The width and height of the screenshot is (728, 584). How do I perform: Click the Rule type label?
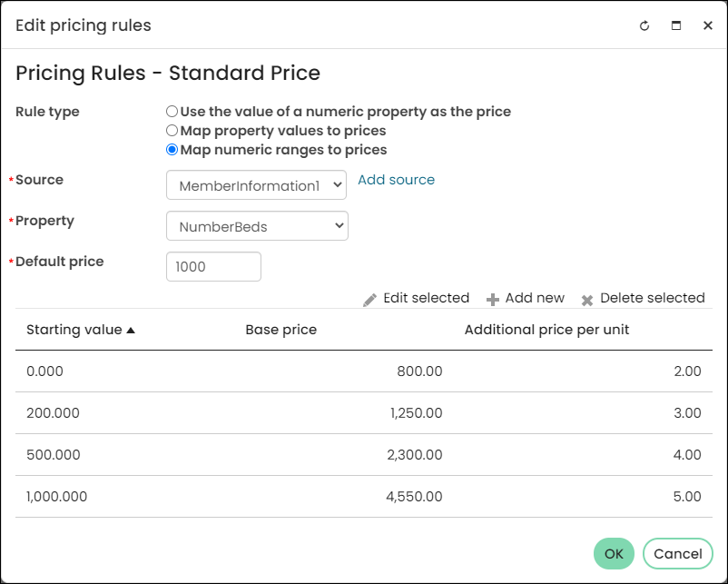(47, 112)
